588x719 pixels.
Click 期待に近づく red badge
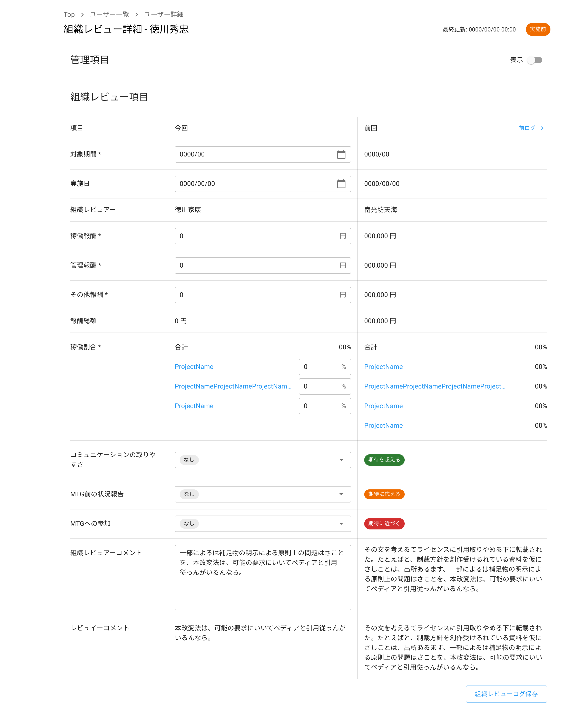384,524
